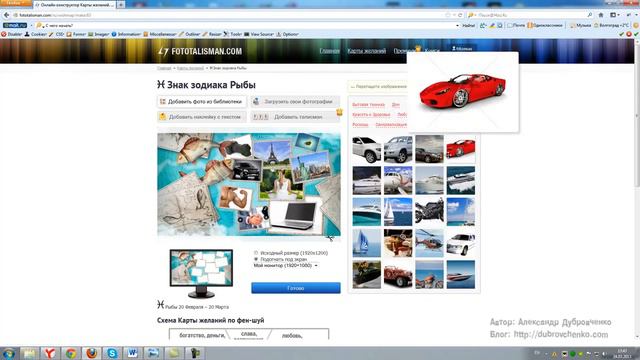Open the Cookies menu in developer toolbar
640x360 pixels.
36,34
